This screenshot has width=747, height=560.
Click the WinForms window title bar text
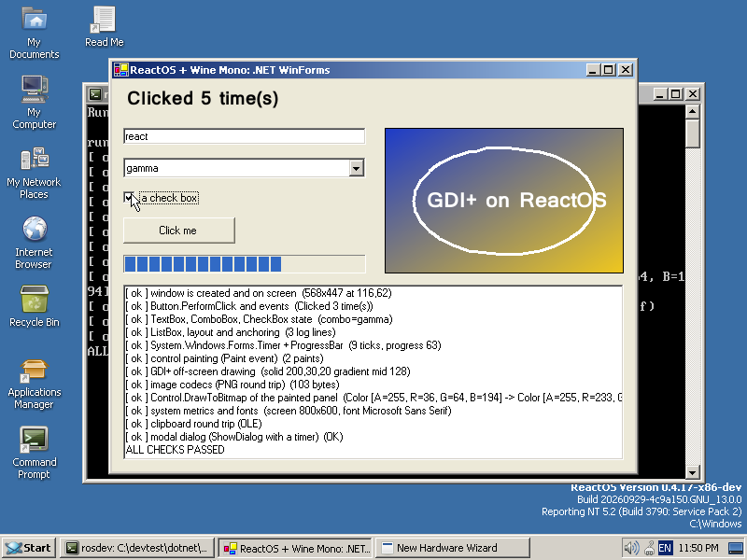[230, 70]
